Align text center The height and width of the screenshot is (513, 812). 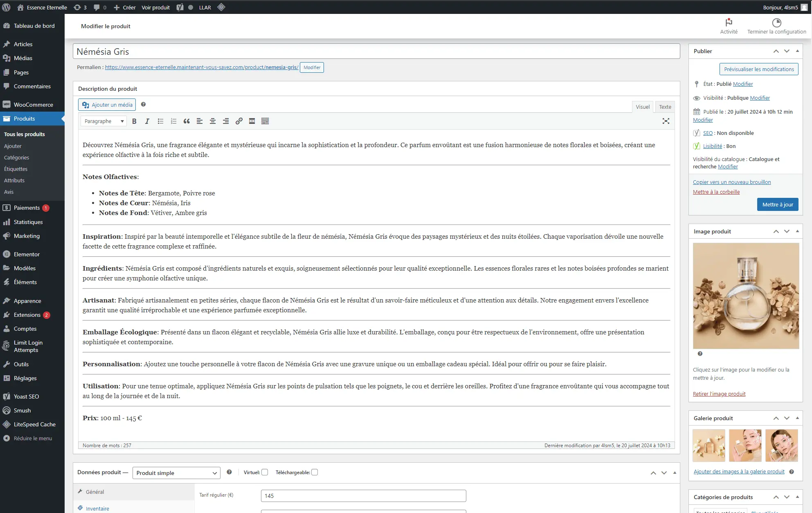(x=213, y=121)
